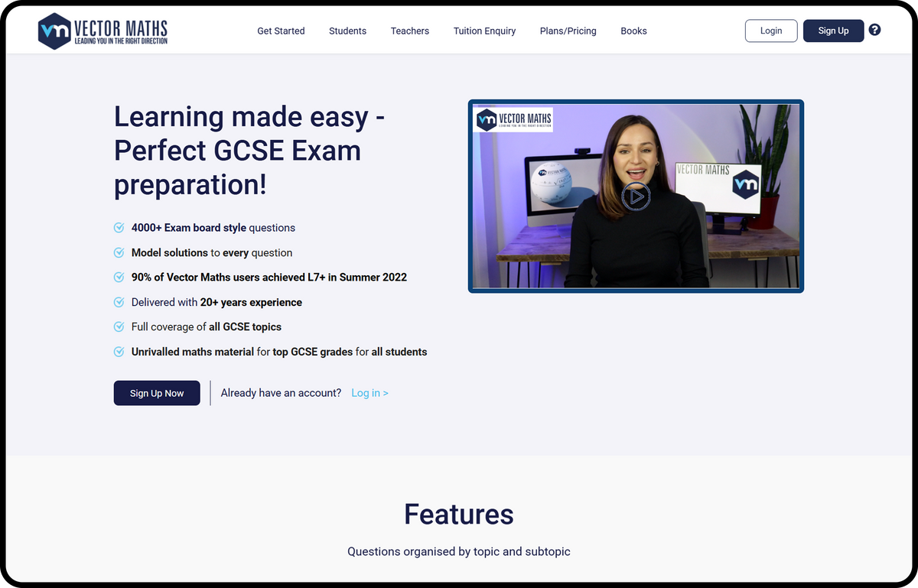918x588 pixels.
Task: Open the Books navigation link
Action: tap(633, 31)
